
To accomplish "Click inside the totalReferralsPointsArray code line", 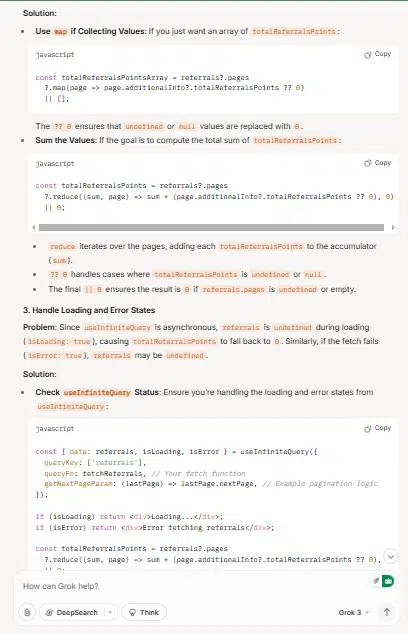I will [x=142, y=77].
